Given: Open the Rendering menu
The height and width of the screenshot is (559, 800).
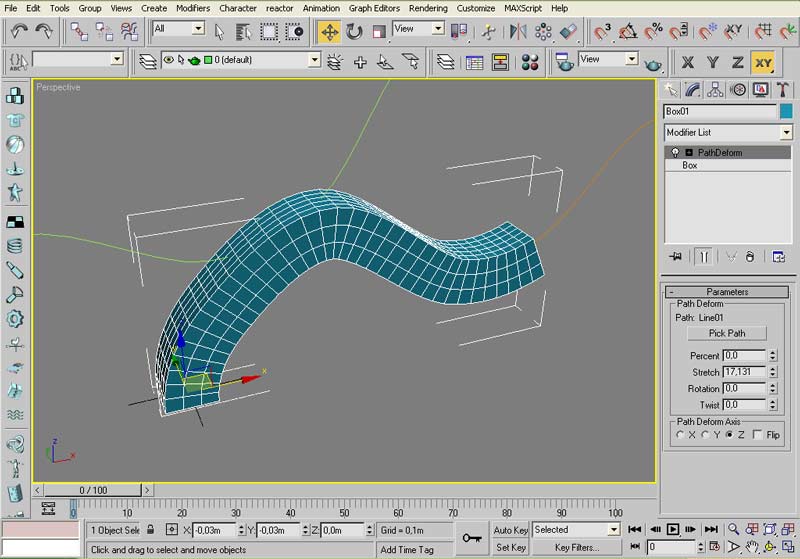Looking at the screenshot, I should tap(428, 8).
